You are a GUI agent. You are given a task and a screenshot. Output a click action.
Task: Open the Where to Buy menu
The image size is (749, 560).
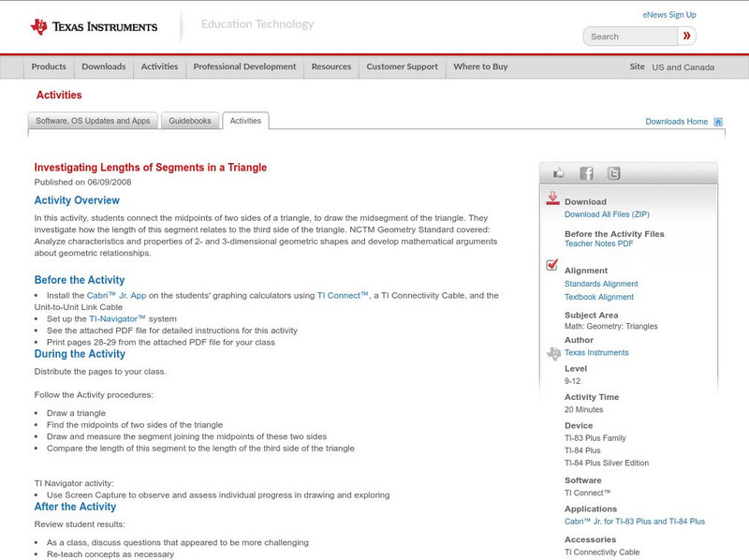(x=480, y=66)
